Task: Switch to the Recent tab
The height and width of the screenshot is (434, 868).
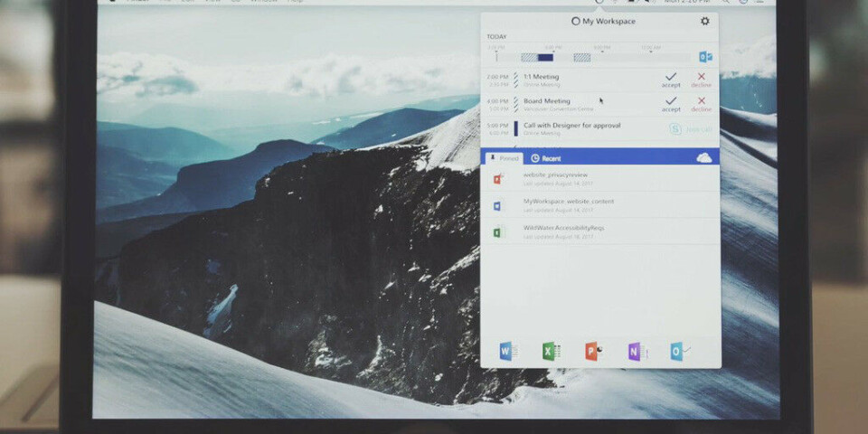Action: 546,158
